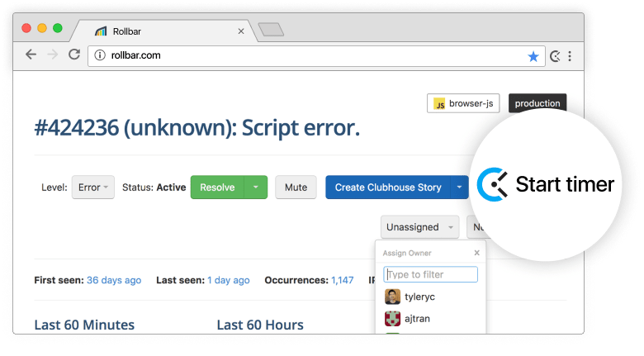This screenshot has height=356, width=644.
Task: Click the Rollbar favicon in the tab
Action: [x=101, y=31]
